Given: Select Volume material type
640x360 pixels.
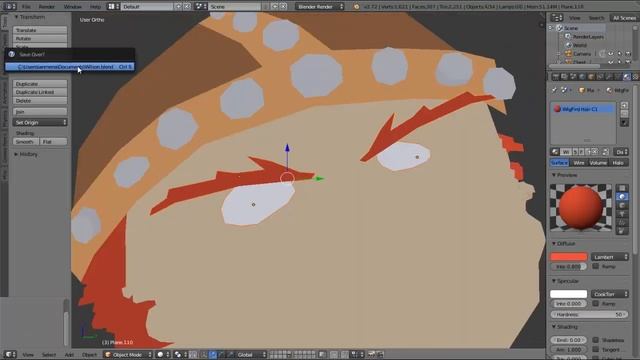Looking at the screenshot, I should 598,163.
